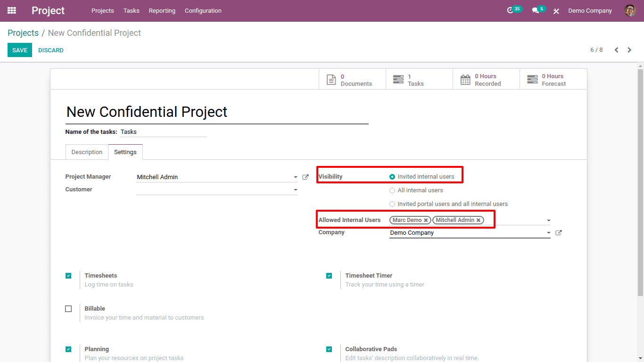644x362 pixels.
Task: Open the Hours Recorded calendar icon
Action: (x=465, y=80)
